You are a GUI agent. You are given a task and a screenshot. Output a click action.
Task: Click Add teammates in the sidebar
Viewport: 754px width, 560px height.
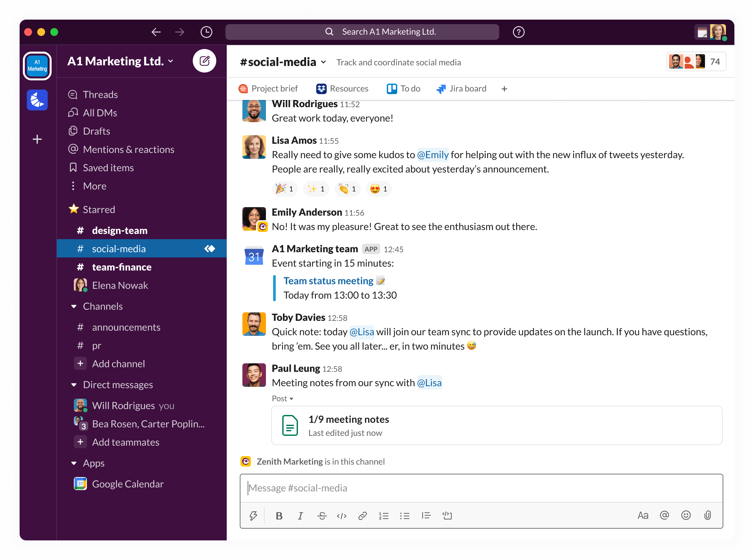click(x=126, y=442)
